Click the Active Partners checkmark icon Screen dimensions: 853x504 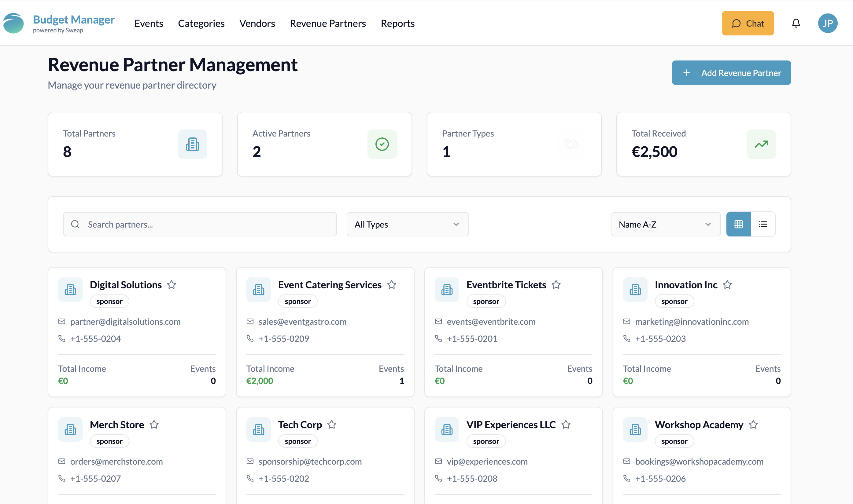tap(382, 144)
